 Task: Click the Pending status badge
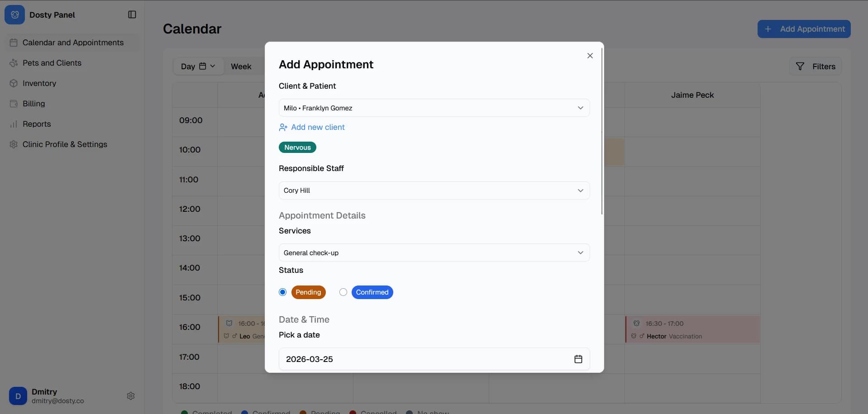308,292
